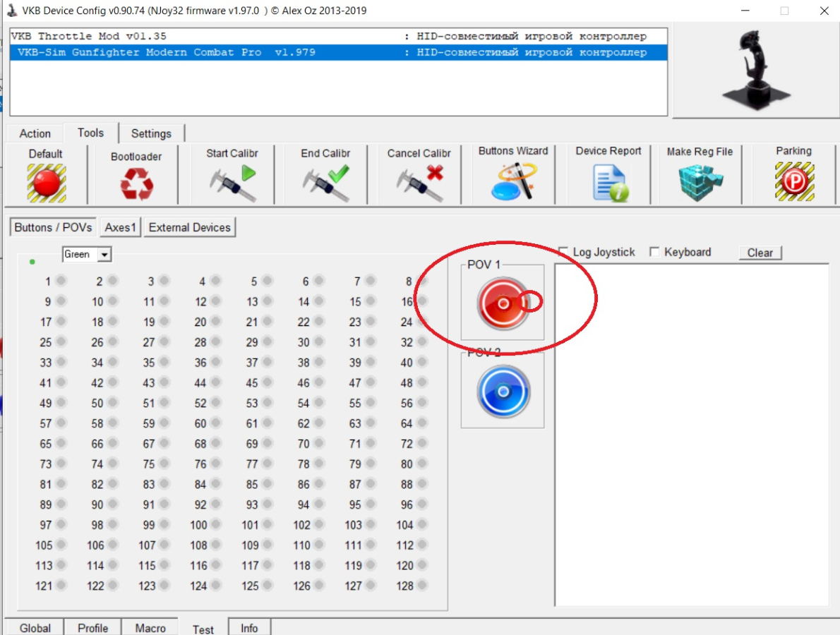Switch to the Action tab

[35, 133]
